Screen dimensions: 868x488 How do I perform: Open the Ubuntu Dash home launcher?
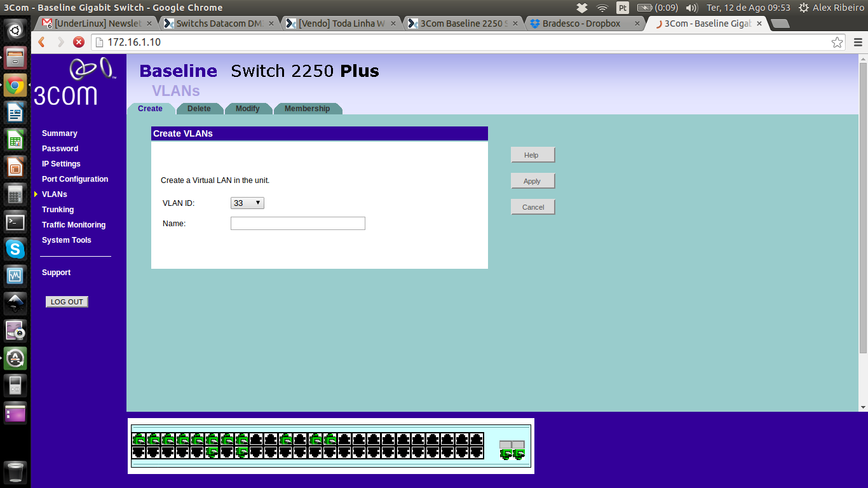point(15,29)
